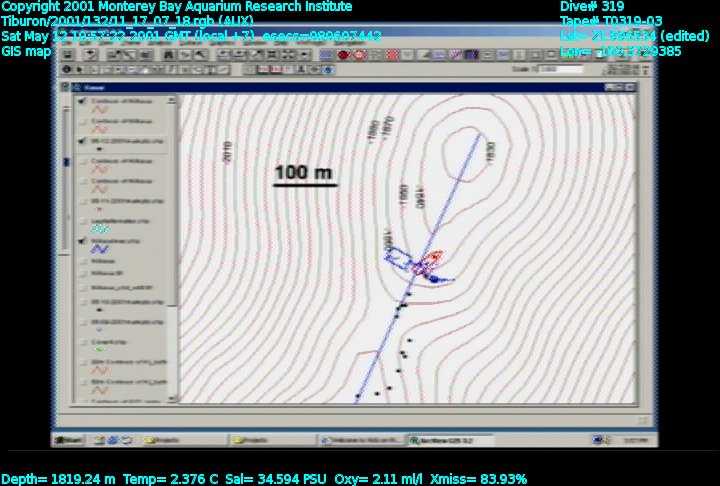Image resolution: width=720 pixels, height=486 pixels.
Task: Switch to the ArcView GIS 3.2 taskbar button
Action: [x=450, y=440]
